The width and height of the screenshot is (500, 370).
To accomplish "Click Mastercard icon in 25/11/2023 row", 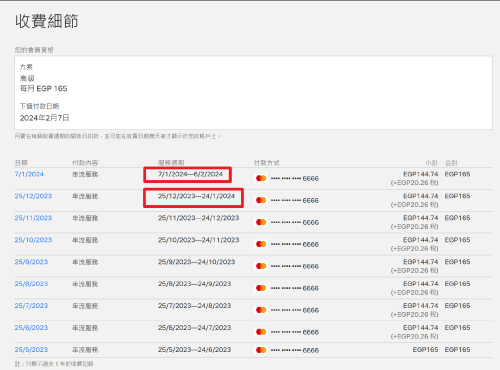I will click(261, 222).
